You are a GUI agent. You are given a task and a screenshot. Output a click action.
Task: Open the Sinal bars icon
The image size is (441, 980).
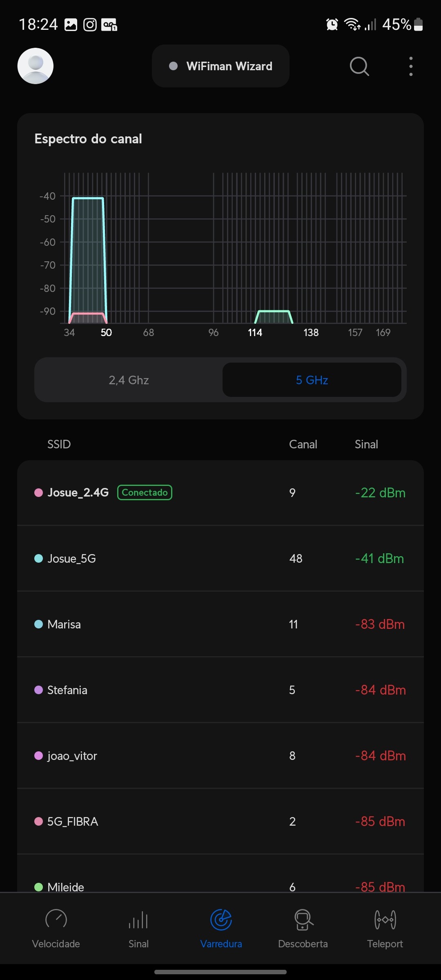click(x=138, y=920)
